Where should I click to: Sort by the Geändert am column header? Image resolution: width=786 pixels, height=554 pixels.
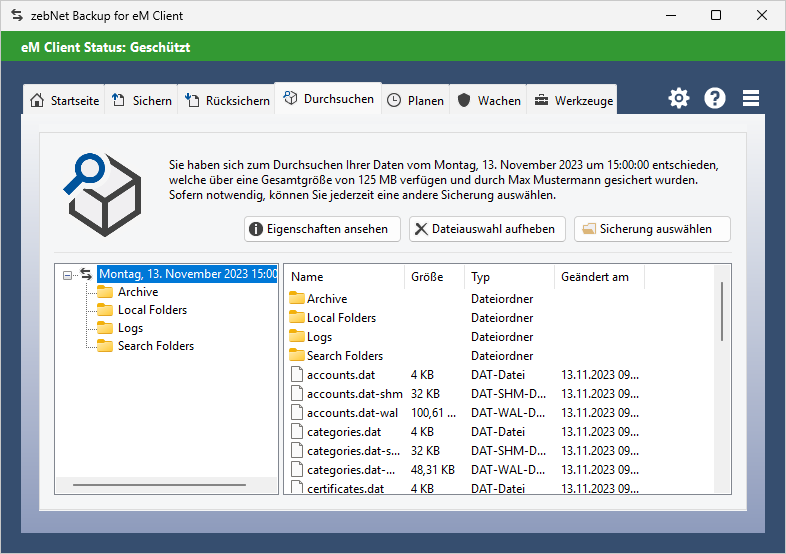tap(600, 277)
